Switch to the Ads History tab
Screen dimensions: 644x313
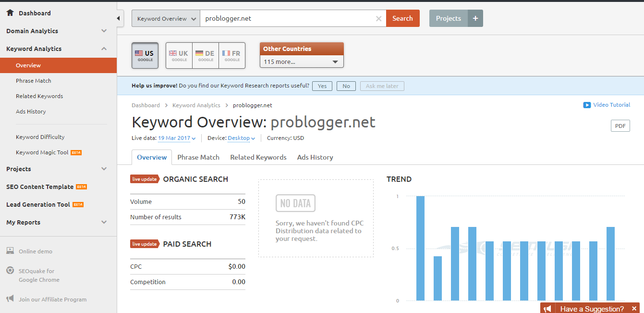[315, 157]
